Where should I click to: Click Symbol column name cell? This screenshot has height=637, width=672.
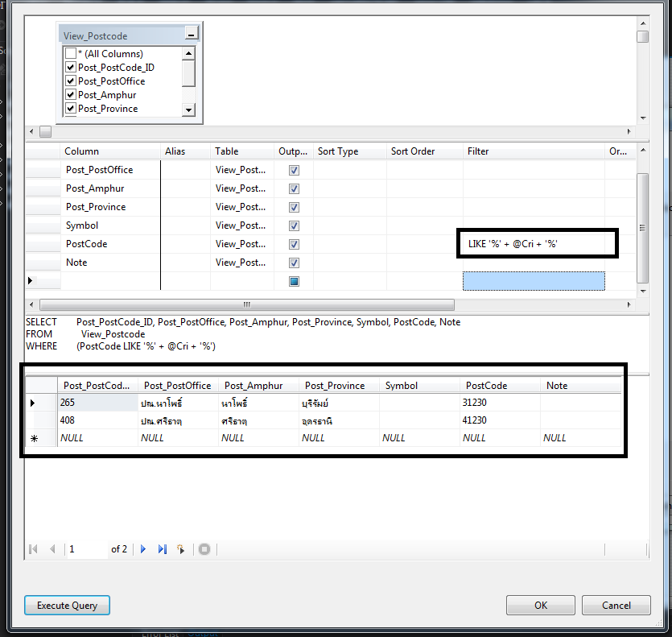pos(110,225)
